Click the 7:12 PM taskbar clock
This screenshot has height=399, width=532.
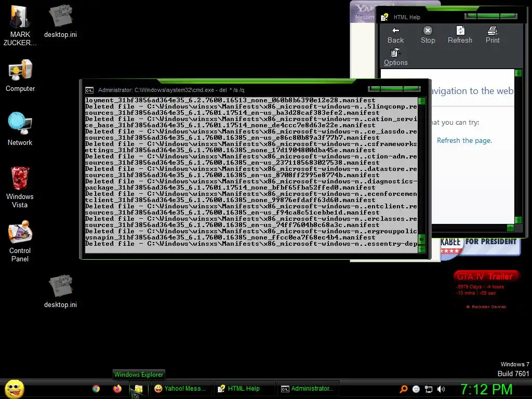coord(486,390)
